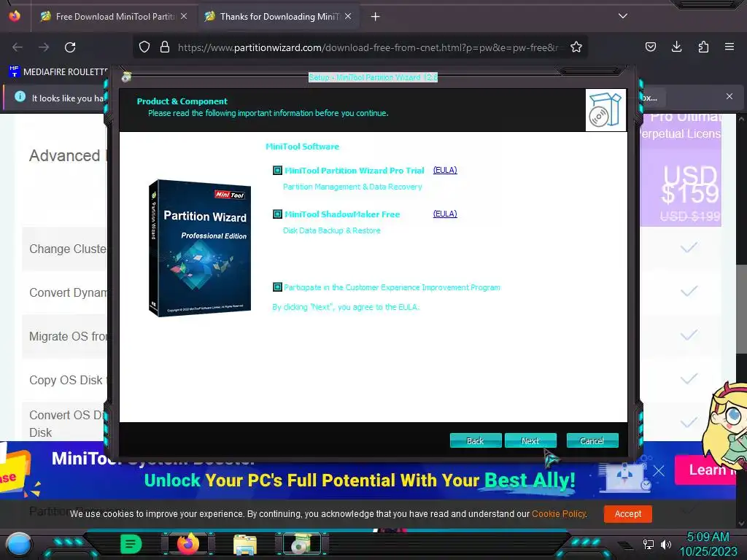Open the extensions puzzle icon
747x560 pixels.
point(703,47)
